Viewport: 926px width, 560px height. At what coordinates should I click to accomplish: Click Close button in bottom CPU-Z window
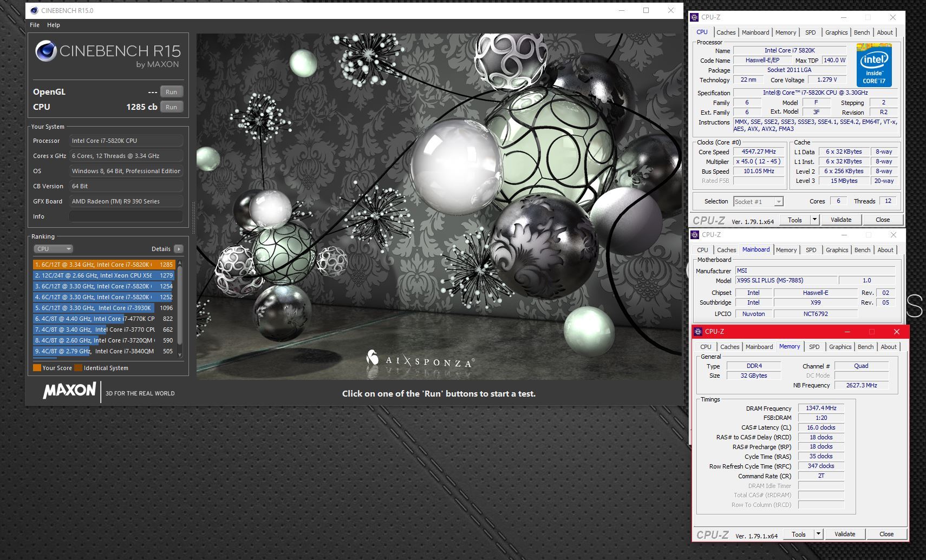[x=886, y=534]
